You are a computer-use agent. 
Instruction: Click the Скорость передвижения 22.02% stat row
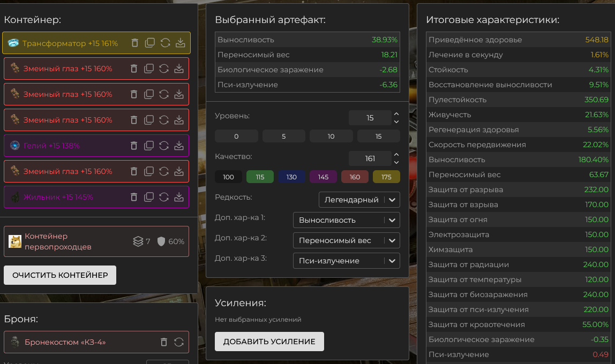[519, 145]
